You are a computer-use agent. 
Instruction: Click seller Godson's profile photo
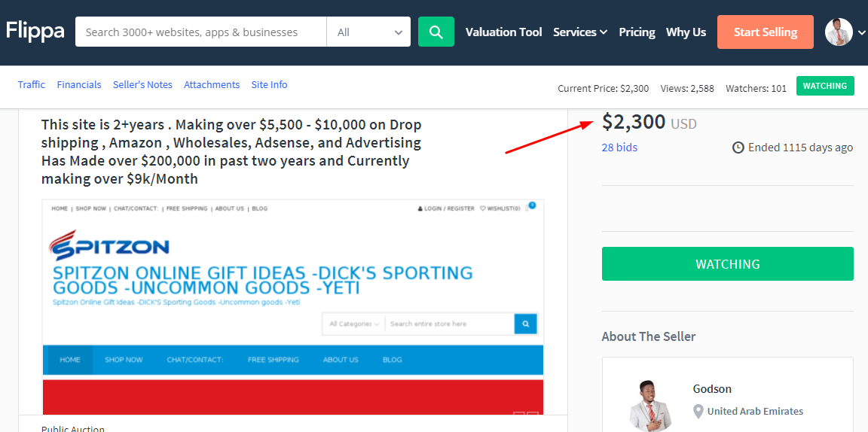[650, 406]
